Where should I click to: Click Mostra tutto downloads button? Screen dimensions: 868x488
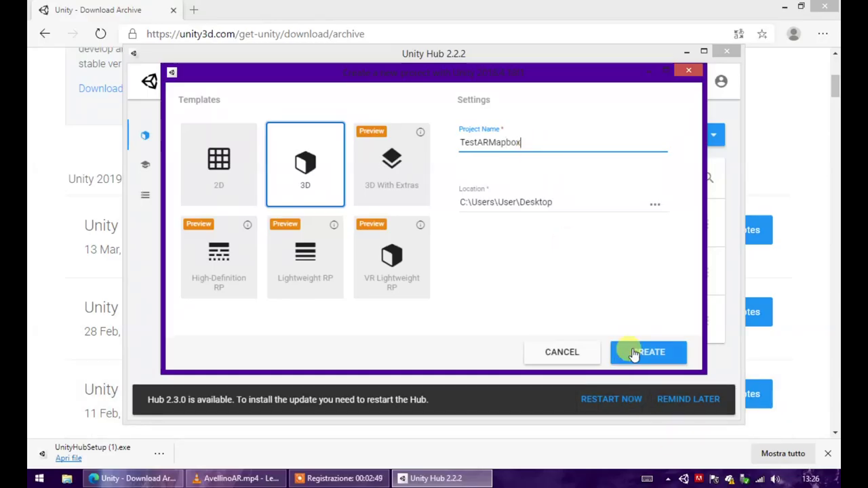tap(783, 453)
